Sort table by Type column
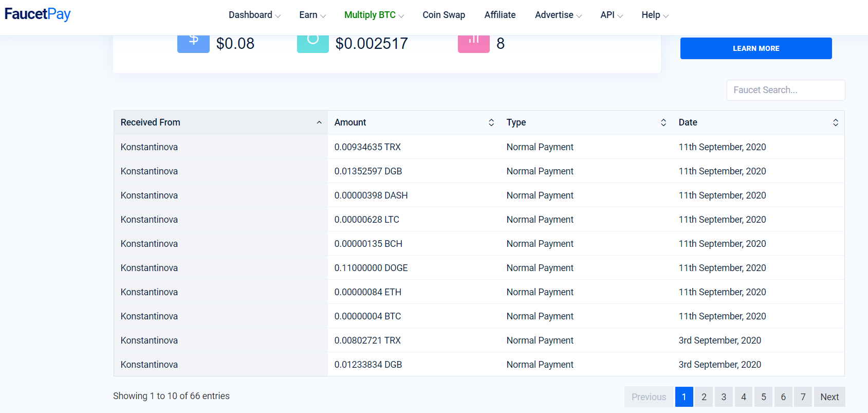Image resolution: width=868 pixels, height=413 pixels. (586, 122)
